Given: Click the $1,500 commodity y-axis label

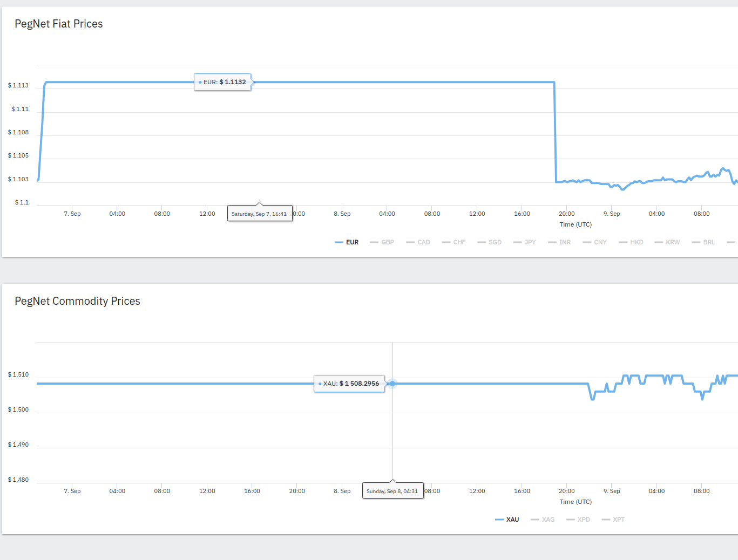Looking at the screenshot, I should tap(18, 409).
